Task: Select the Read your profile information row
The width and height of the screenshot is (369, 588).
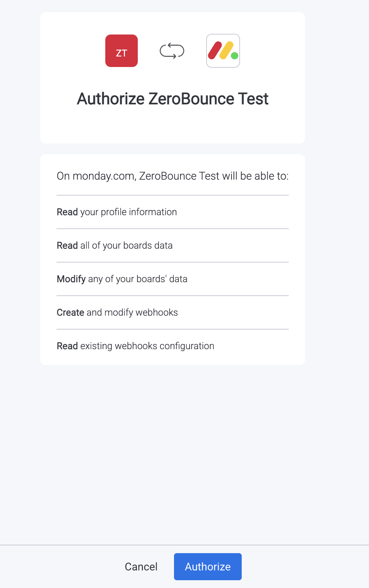Action: (116, 212)
